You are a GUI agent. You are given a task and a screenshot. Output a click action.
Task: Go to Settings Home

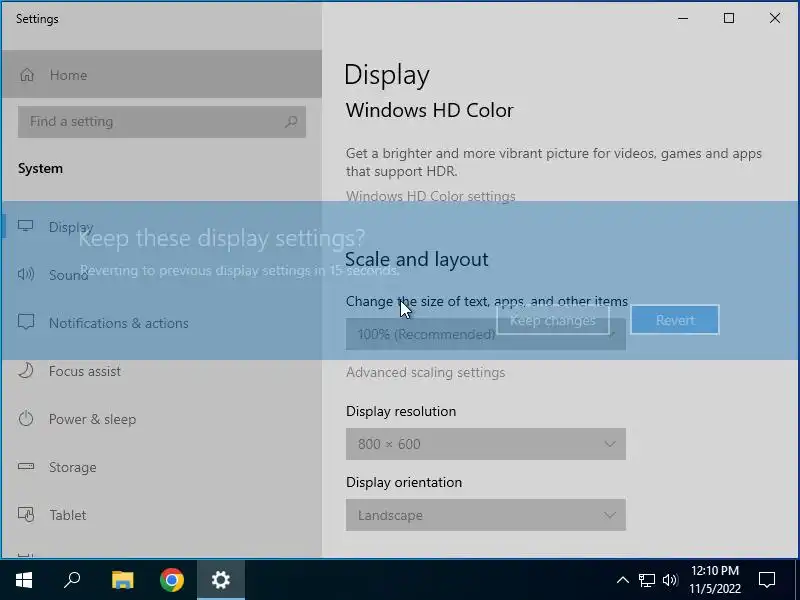tap(162, 74)
